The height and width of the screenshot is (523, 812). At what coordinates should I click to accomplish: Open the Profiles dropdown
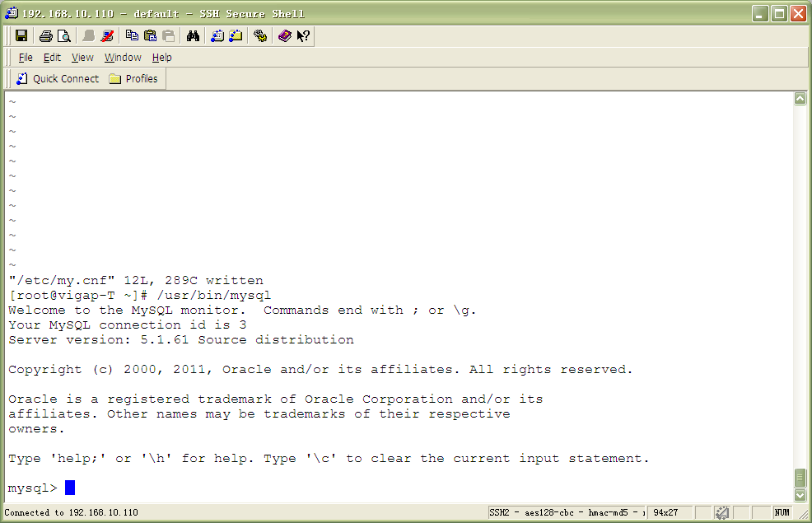(x=133, y=79)
